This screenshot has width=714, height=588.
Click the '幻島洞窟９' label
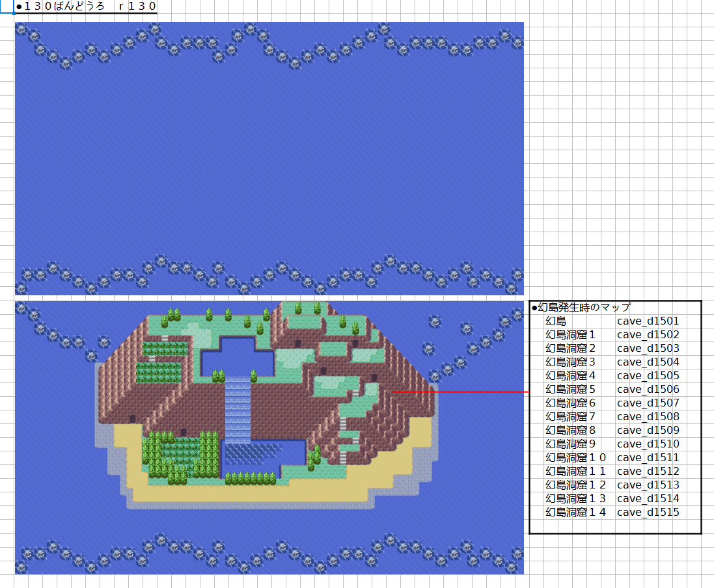[571, 444]
